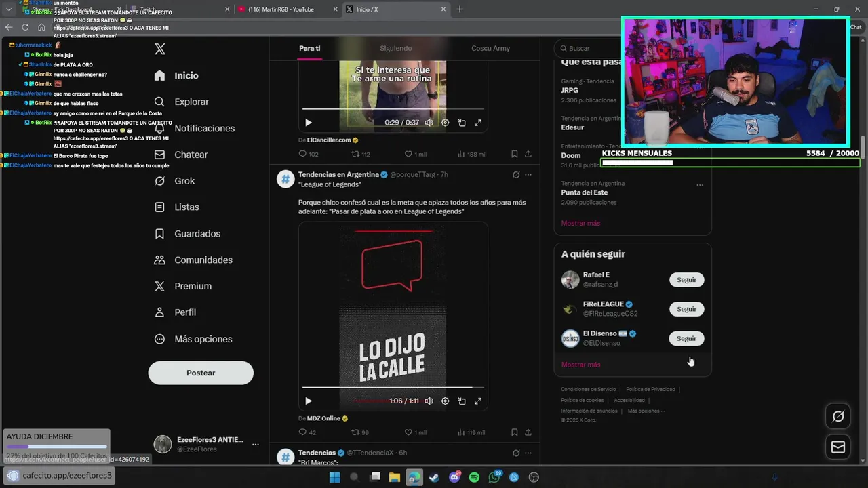Open Chatear messages
Screen dimensions: 868x488
tap(180, 155)
